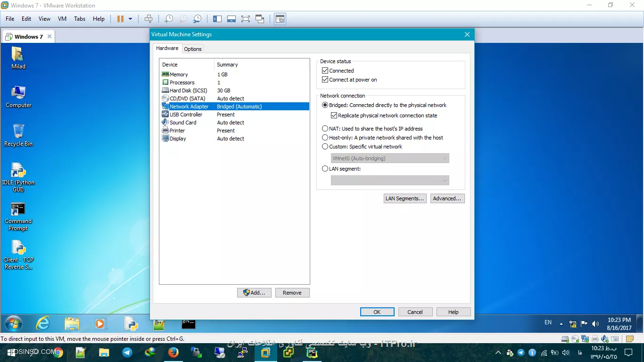Click guest volume speaker tray icon
Viewport: 644px width, 362px height.
595,324
